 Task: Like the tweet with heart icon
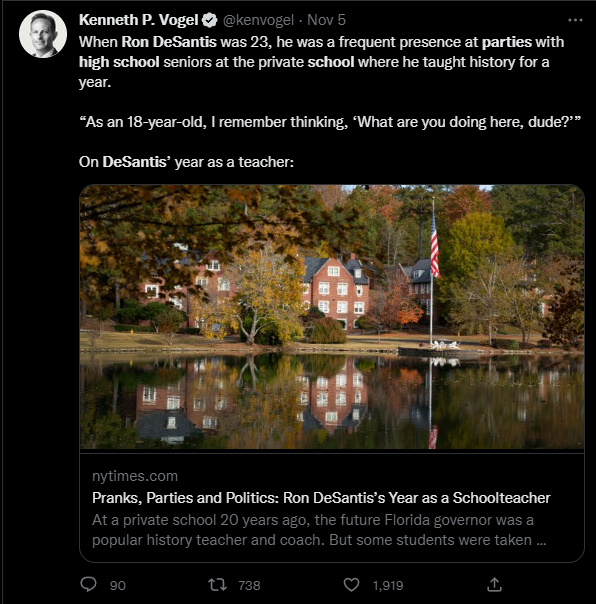point(351,584)
